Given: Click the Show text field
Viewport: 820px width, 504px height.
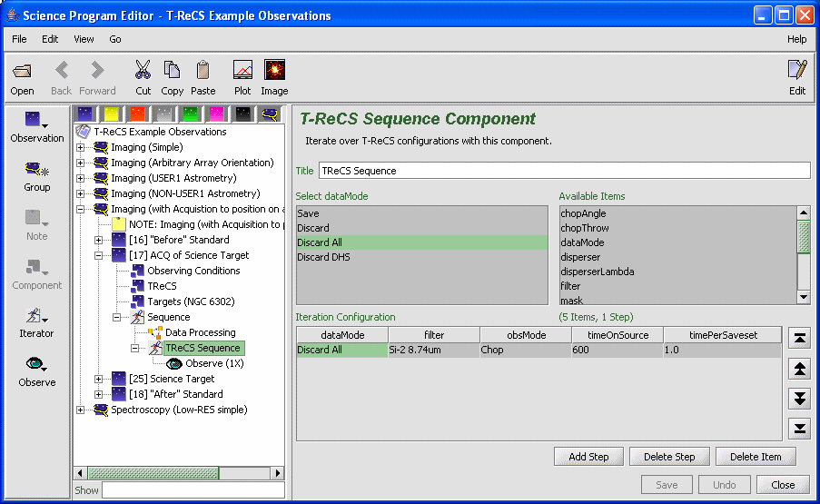Looking at the screenshot, I should pyautogui.click(x=193, y=490).
